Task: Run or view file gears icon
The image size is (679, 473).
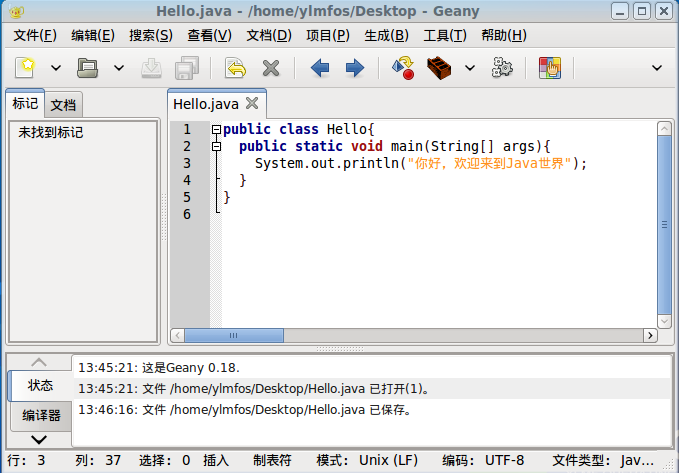Action: click(x=502, y=68)
